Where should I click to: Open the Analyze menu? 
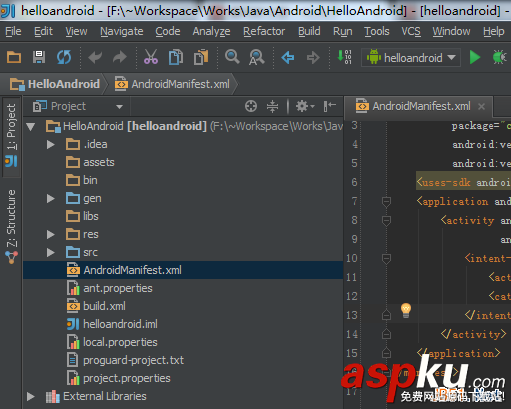click(211, 31)
